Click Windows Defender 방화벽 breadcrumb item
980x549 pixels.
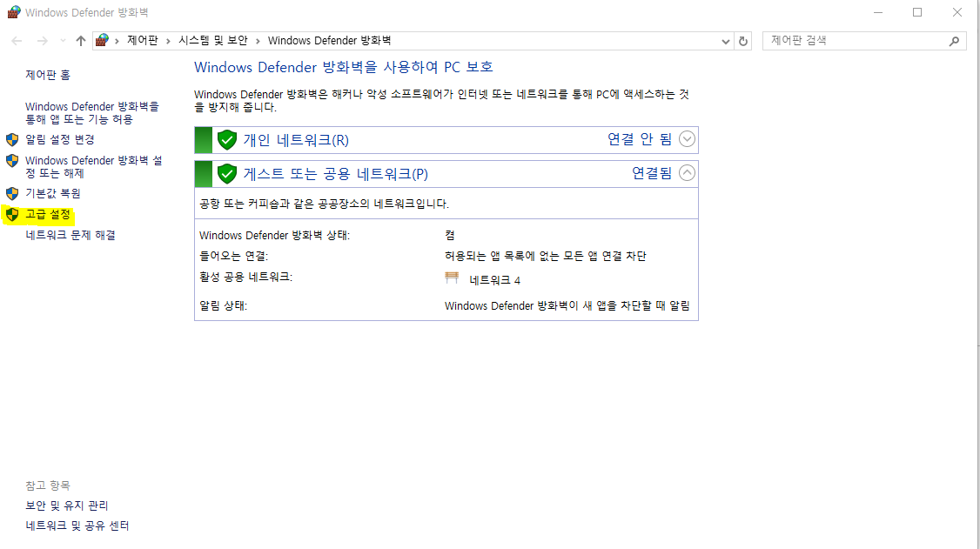(x=329, y=41)
